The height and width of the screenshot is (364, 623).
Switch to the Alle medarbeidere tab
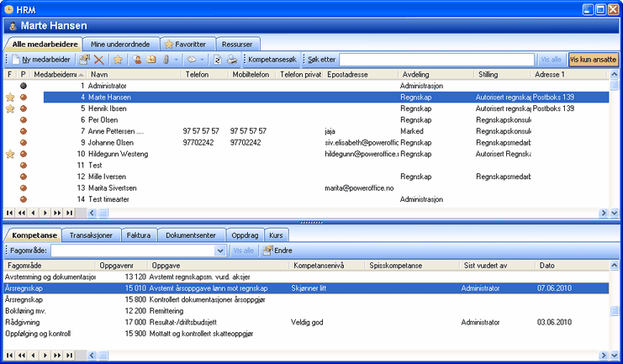pos(45,44)
